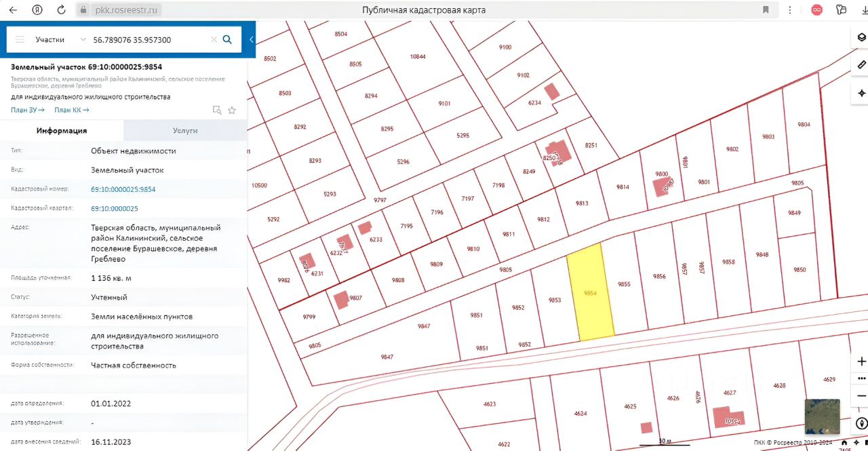Add parcel to favorites with star icon

click(x=232, y=110)
